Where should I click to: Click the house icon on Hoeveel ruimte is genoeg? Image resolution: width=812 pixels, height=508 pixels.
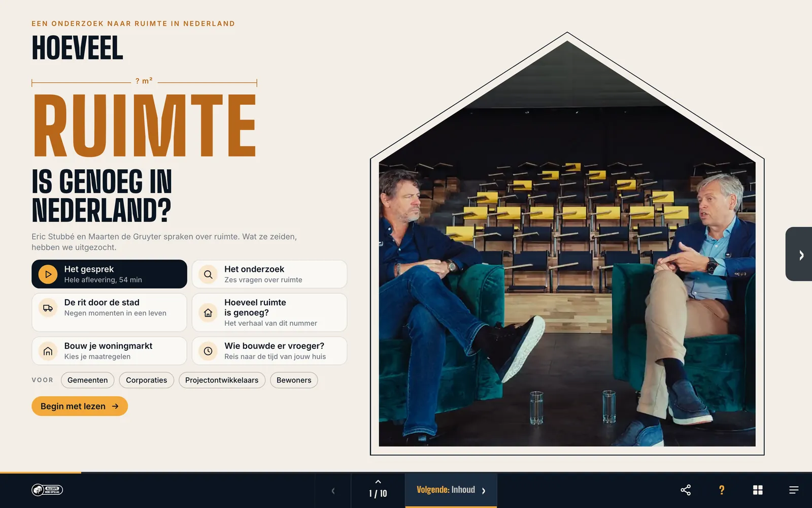[208, 313]
